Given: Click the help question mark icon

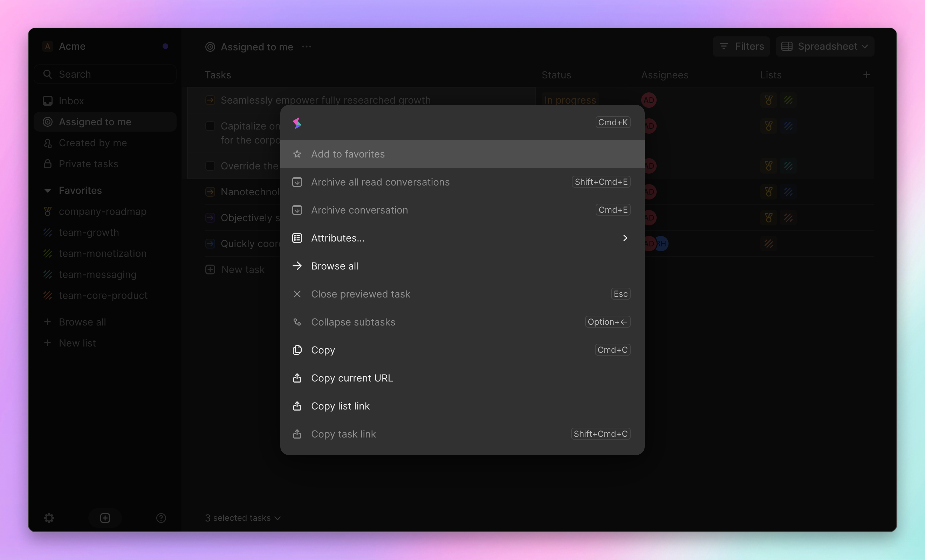Looking at the screenshot, I should coord(161,518).
